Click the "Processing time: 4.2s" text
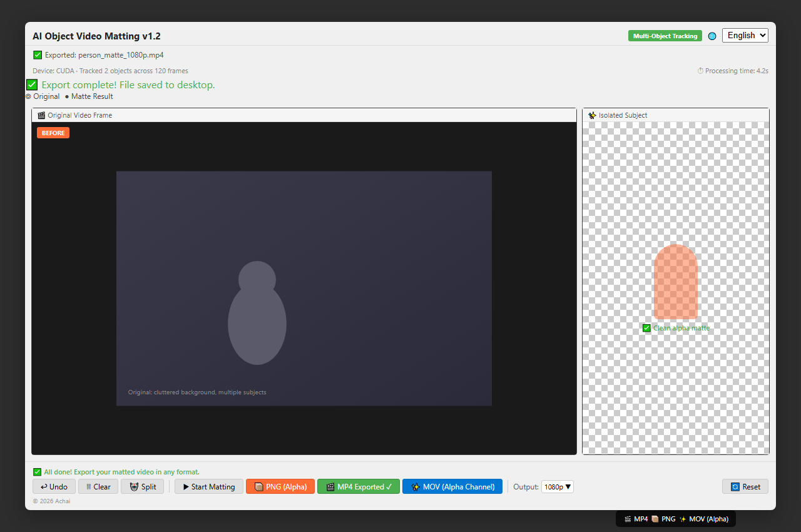This screenshot has width=801, height=532. tap(737, 71)
